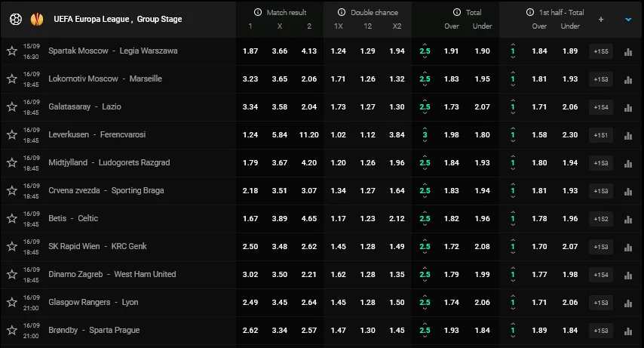Select odds 11.20 for Ferencvarosi win

pos(308,135)
